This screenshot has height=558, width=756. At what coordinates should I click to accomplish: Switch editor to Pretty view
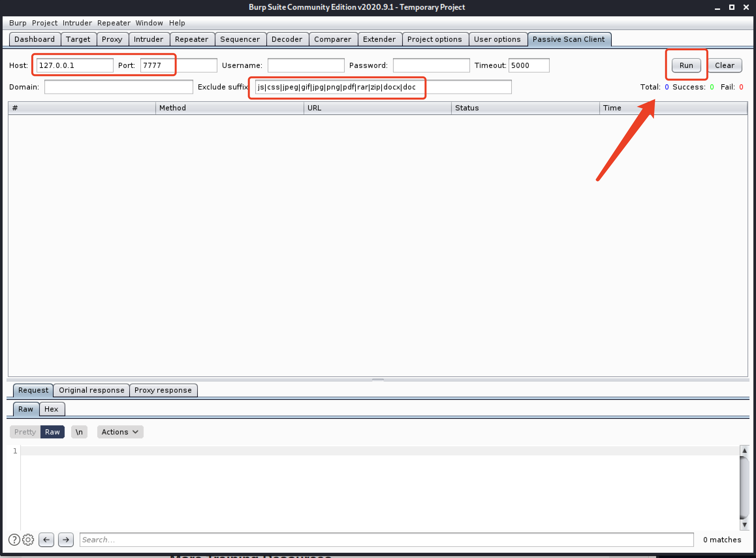click(25, 432)
